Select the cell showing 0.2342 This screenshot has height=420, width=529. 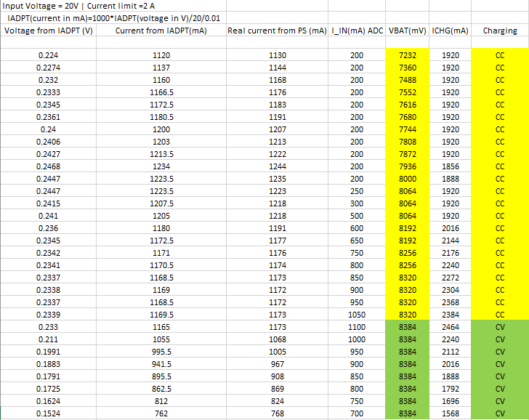tap(48, 253)
